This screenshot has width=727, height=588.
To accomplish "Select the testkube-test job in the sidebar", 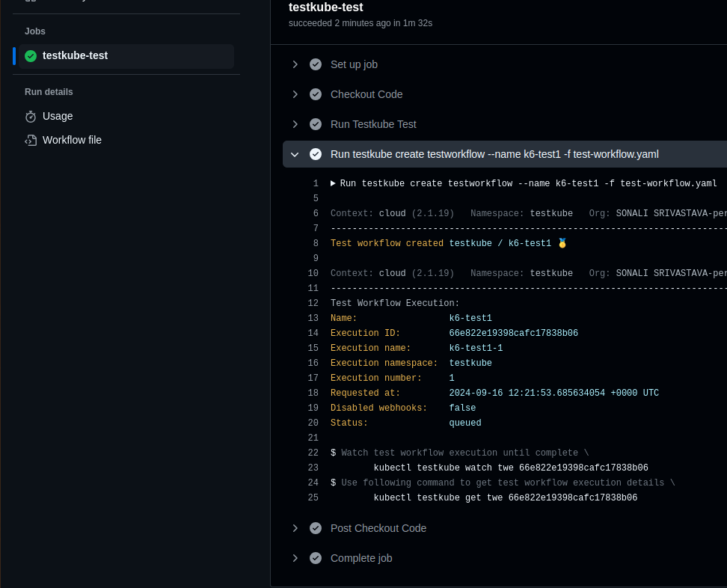I will pos(126,56).
